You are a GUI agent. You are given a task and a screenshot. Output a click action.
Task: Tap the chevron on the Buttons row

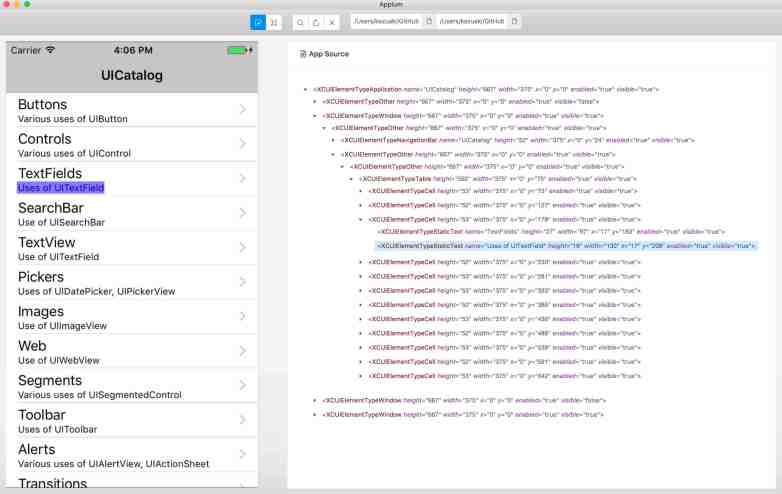point(243,109)
